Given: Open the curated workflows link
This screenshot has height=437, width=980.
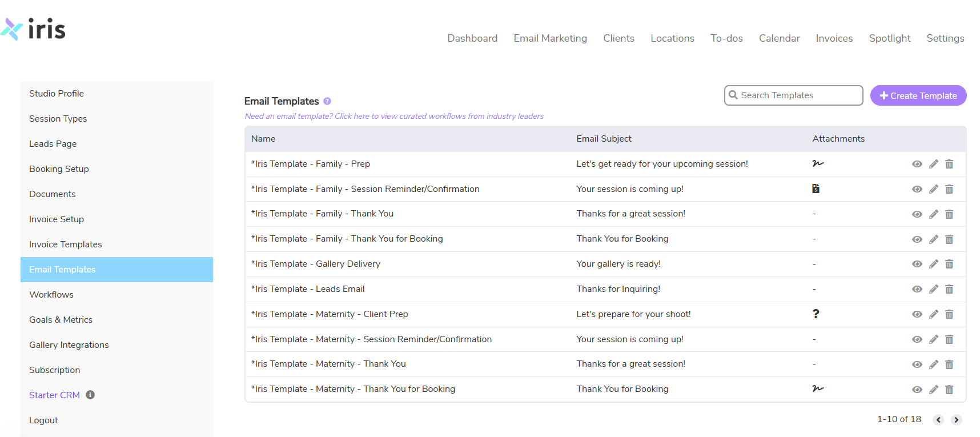Looking at the screenshot, I should click(394, 117).
